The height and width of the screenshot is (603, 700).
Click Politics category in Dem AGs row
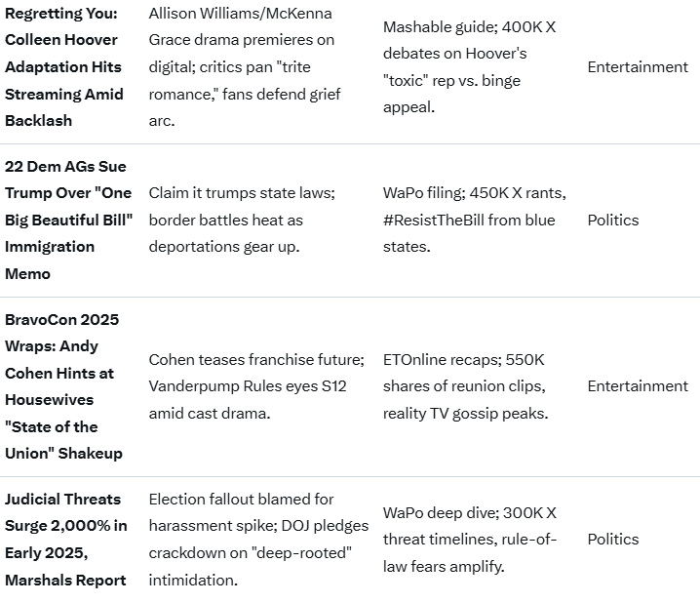pos(612,220)
